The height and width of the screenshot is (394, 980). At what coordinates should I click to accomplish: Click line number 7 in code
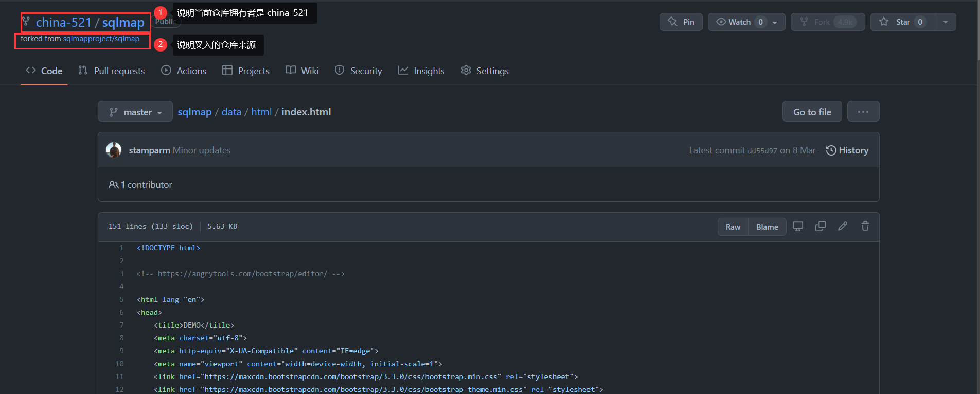[x=121, y=326]
